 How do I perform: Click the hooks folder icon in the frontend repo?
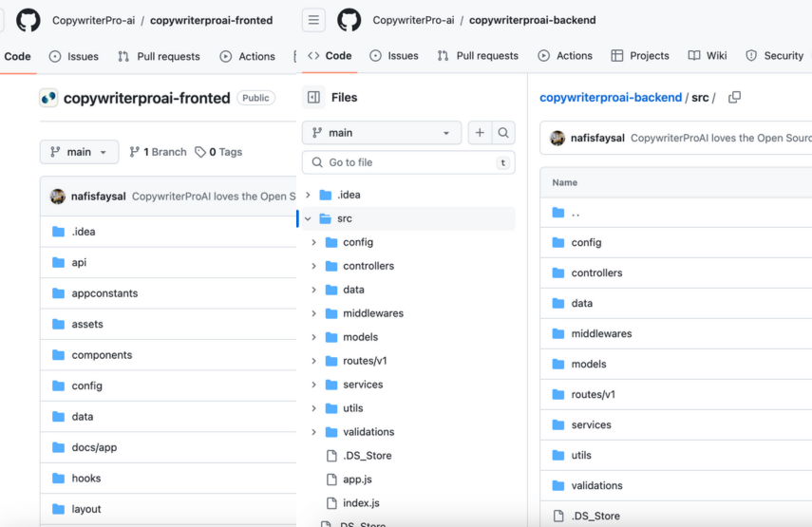point(59,479)
